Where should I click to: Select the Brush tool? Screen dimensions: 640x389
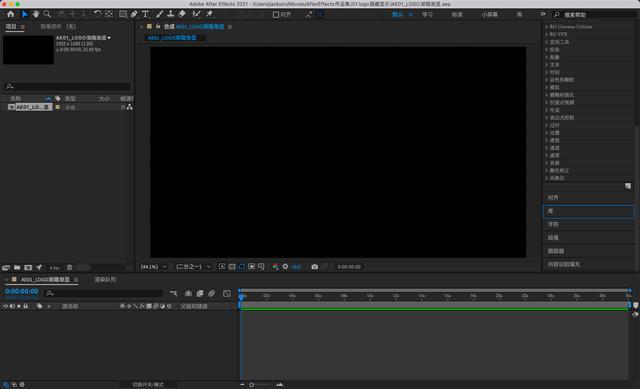(159, 14)
